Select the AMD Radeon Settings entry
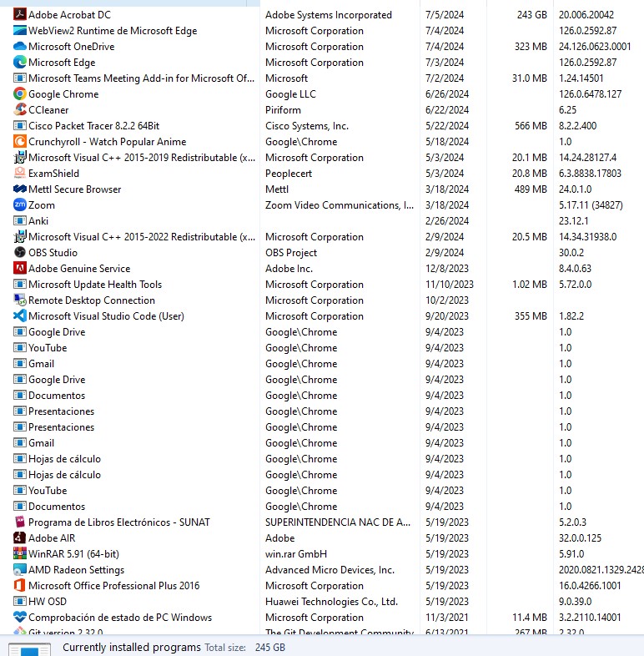 (x=77, y=570)
